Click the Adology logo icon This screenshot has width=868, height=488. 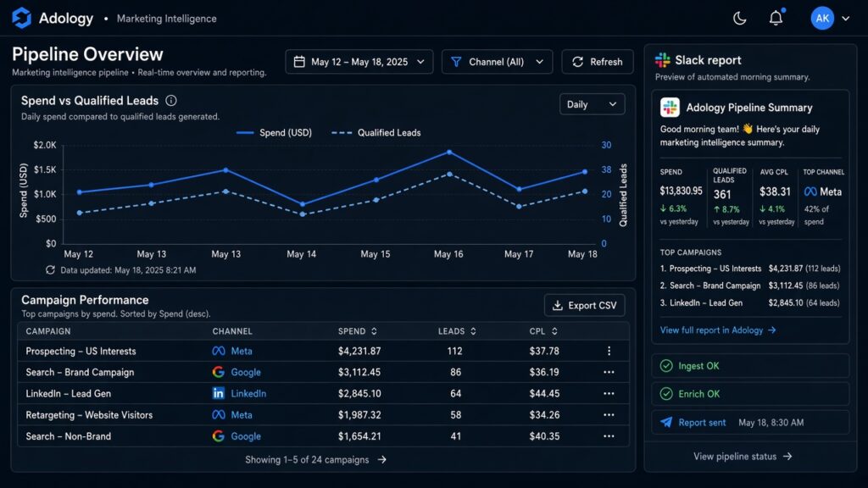tap(21, 19)
